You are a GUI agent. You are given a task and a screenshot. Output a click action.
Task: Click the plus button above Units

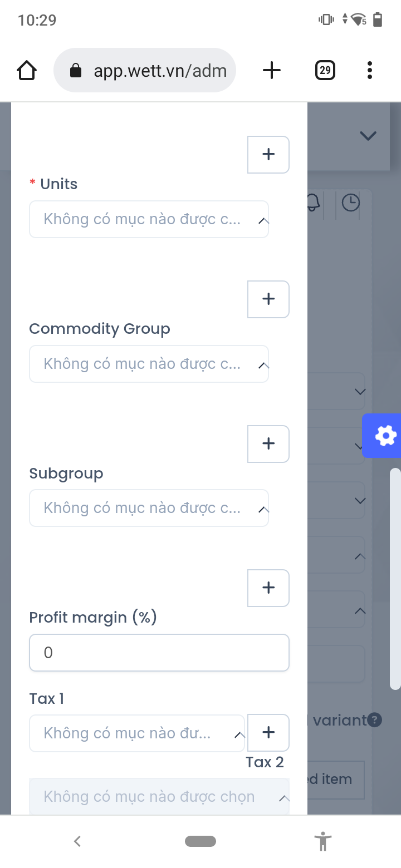[x=268, y=154]
